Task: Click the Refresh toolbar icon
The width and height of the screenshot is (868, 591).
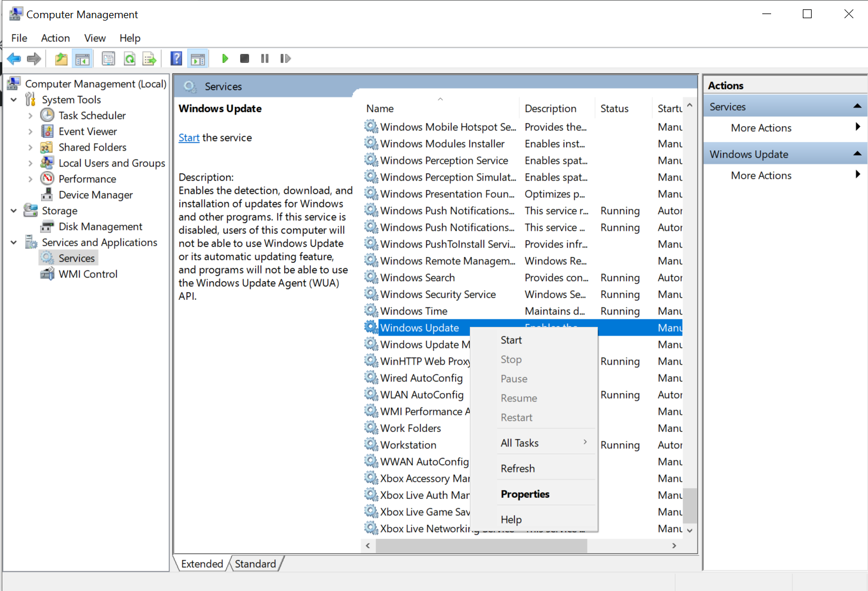Action: click(x=129, y=59)
